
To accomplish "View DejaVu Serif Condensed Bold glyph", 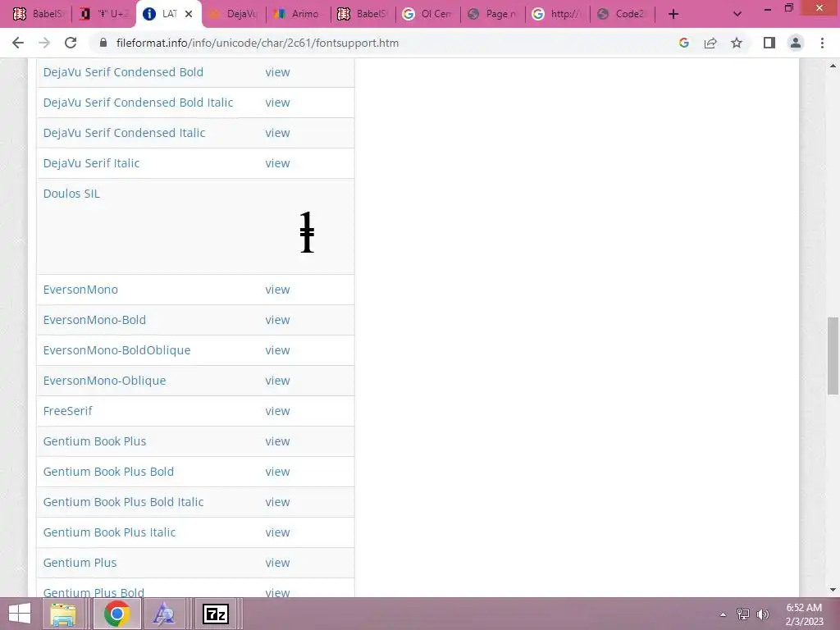I will (x=277, y=72).
